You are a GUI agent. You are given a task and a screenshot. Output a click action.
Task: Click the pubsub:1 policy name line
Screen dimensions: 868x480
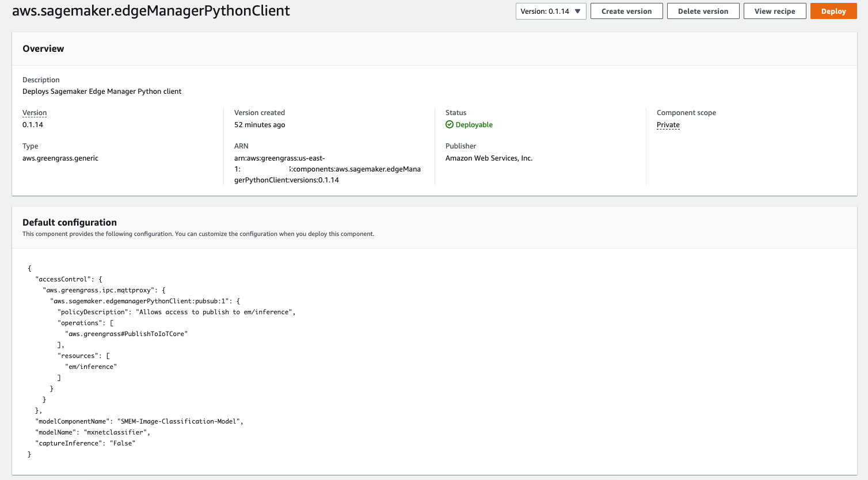(145, 301)
